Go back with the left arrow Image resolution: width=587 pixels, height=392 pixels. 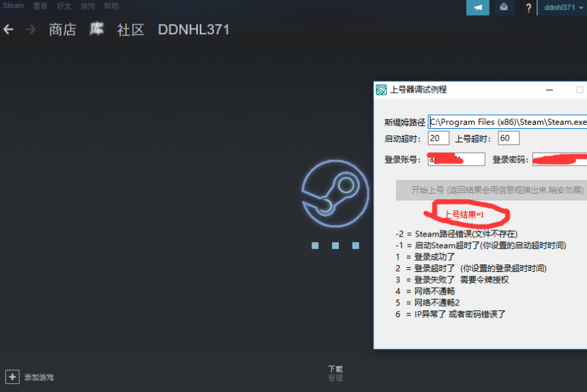coord(8,29)
